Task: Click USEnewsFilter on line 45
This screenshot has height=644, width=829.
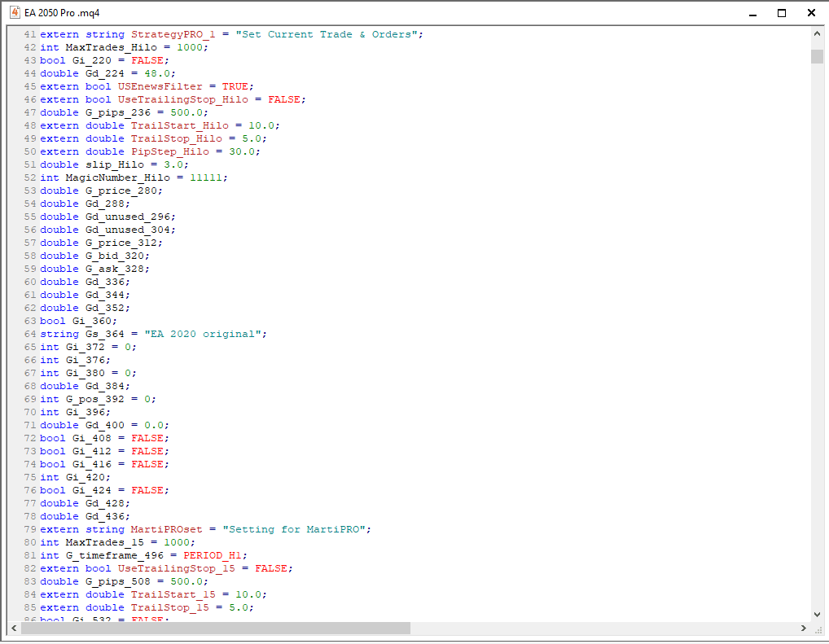Action: click(x=160, y=87)
